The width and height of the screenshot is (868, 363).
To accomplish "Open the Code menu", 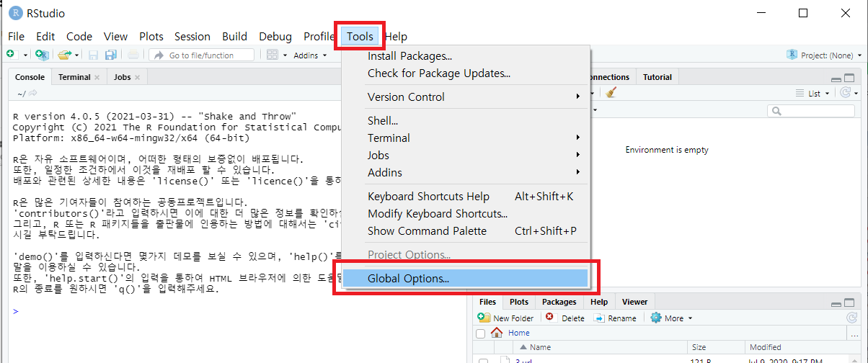I will tap(79, 36).
